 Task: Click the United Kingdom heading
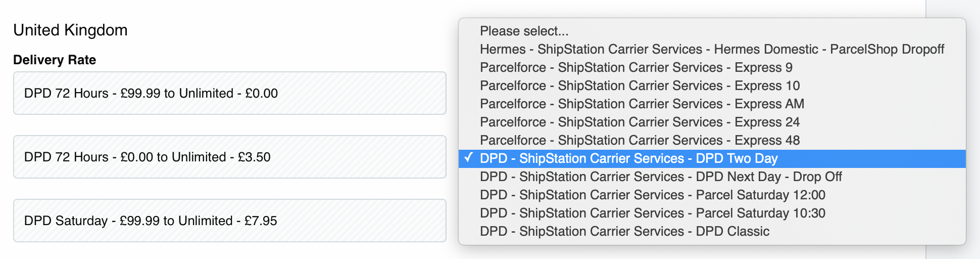70,30
